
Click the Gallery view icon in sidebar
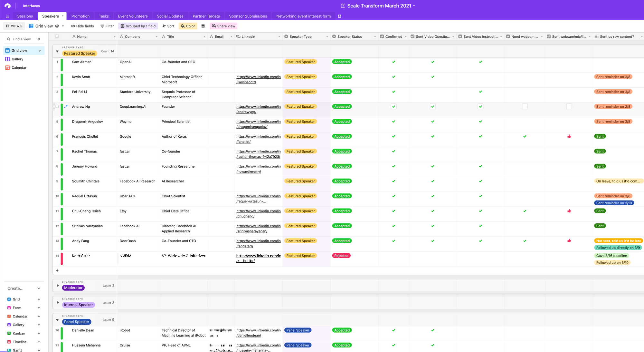coord(7,59)
